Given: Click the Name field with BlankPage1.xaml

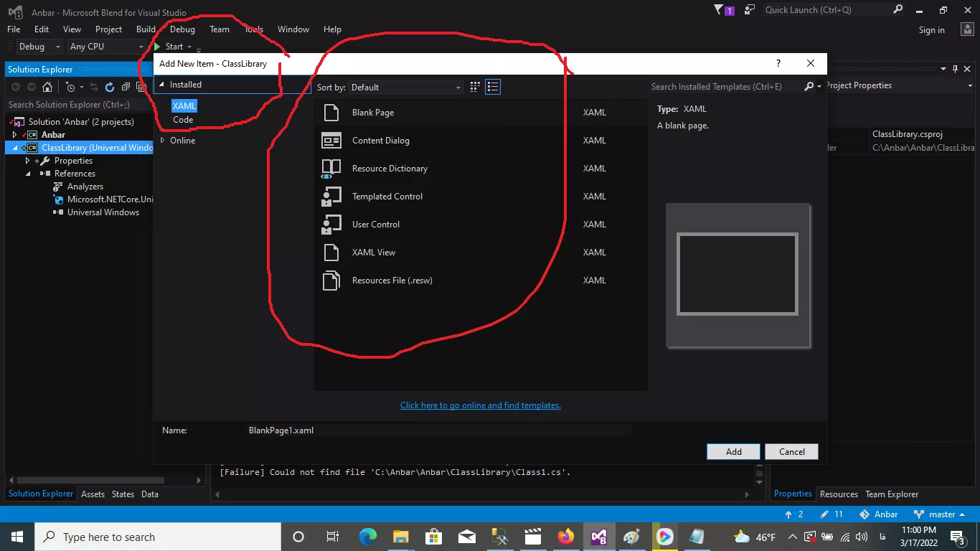Looking at the screenshot, I should click(x=439, y=430).
